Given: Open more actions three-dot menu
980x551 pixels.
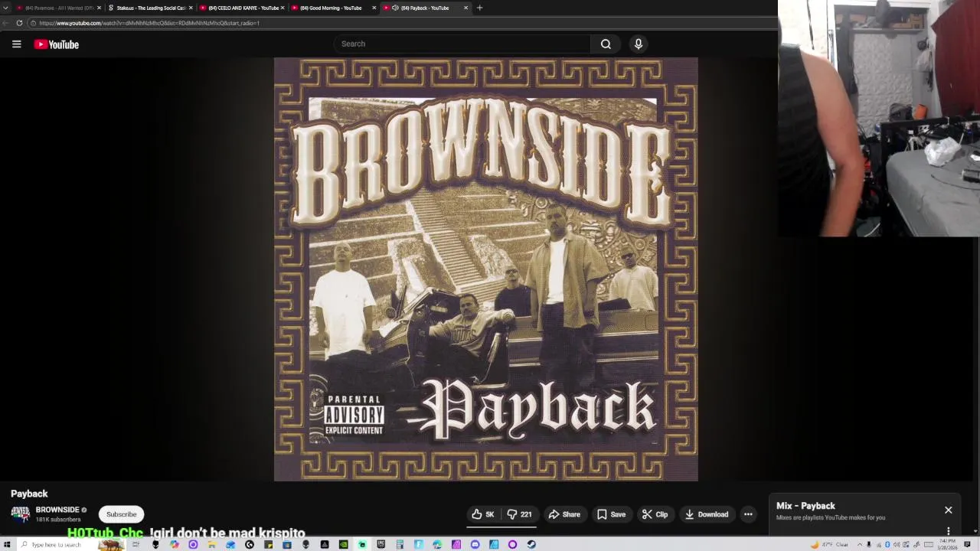Looking at the screenshot, I should [x=748, y=514].
